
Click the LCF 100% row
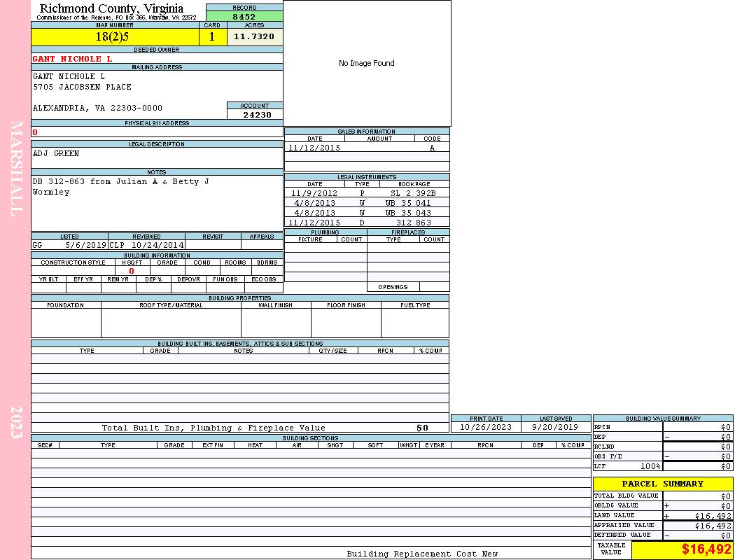tap(663, 466)
